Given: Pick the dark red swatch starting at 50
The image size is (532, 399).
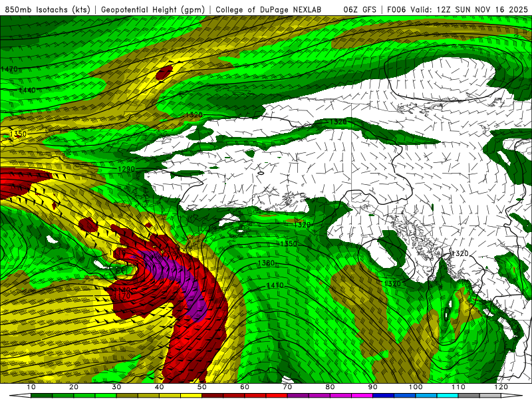Looking at the screenshot, I should [213, 396].
